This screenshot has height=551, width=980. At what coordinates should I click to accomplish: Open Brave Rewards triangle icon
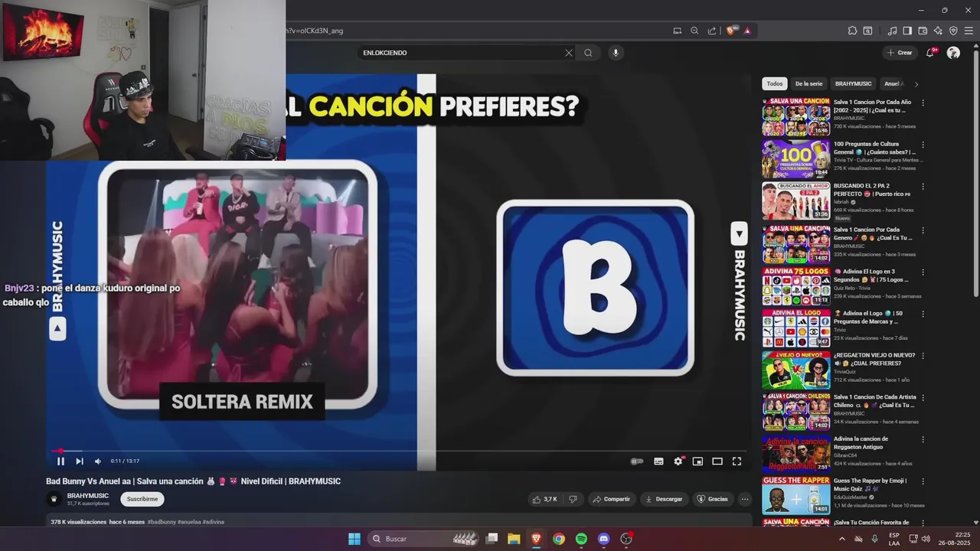point(746,31)
